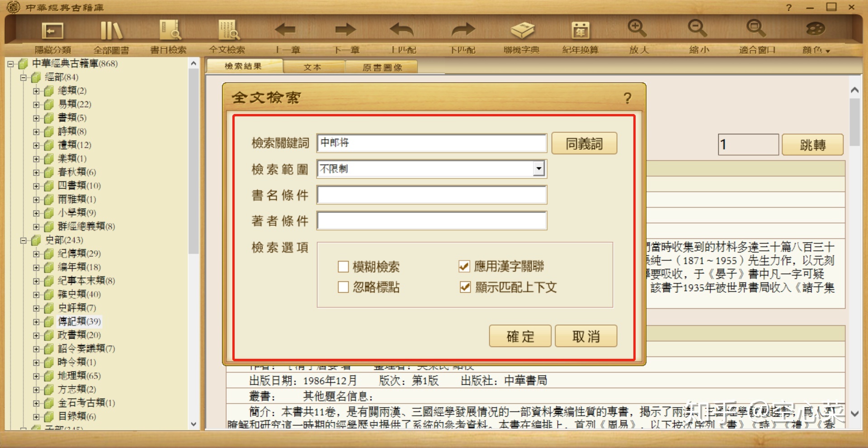868x448 pixels.
Task: Open the 書目檢索 search tool
Action: pyautogui.click(x=170, y=31)
